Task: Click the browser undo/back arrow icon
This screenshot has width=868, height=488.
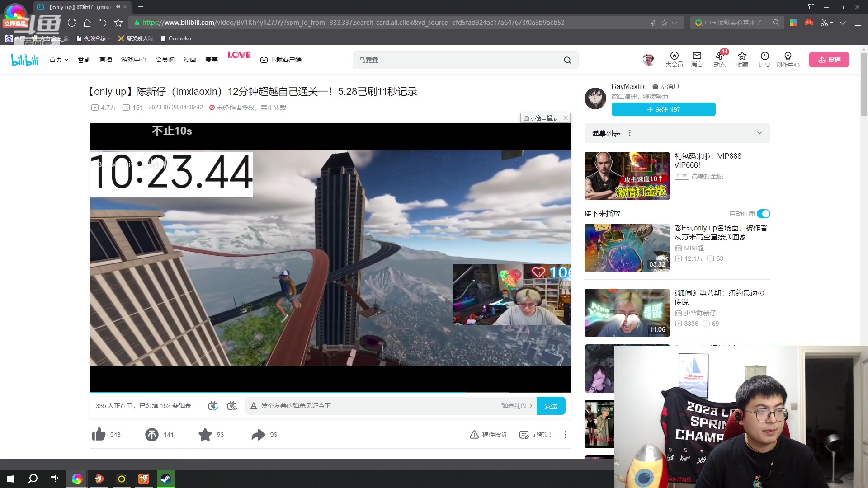Action: (x=103, y=23)
